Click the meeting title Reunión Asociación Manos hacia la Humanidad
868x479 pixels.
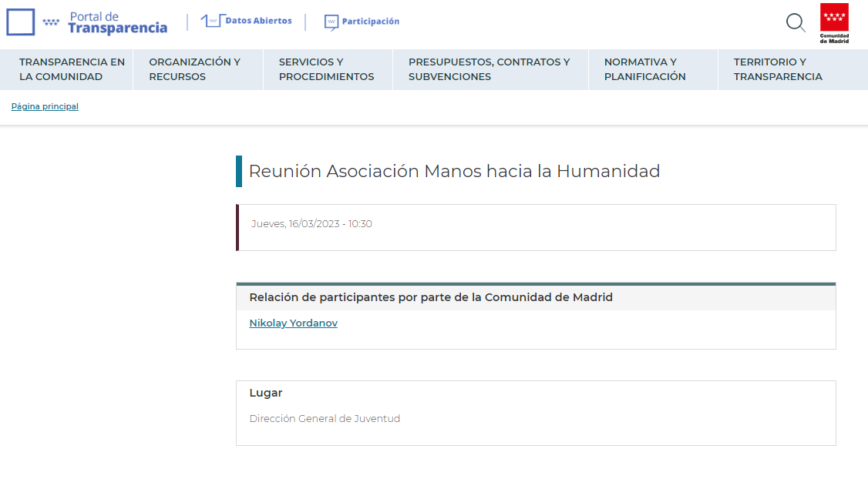click(x=455, y=171)
